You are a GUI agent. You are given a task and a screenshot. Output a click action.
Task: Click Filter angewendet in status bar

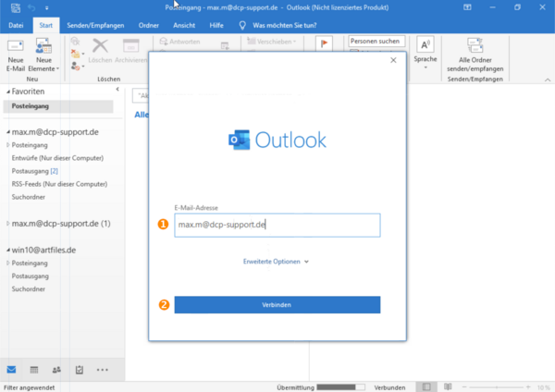point(29,387)
